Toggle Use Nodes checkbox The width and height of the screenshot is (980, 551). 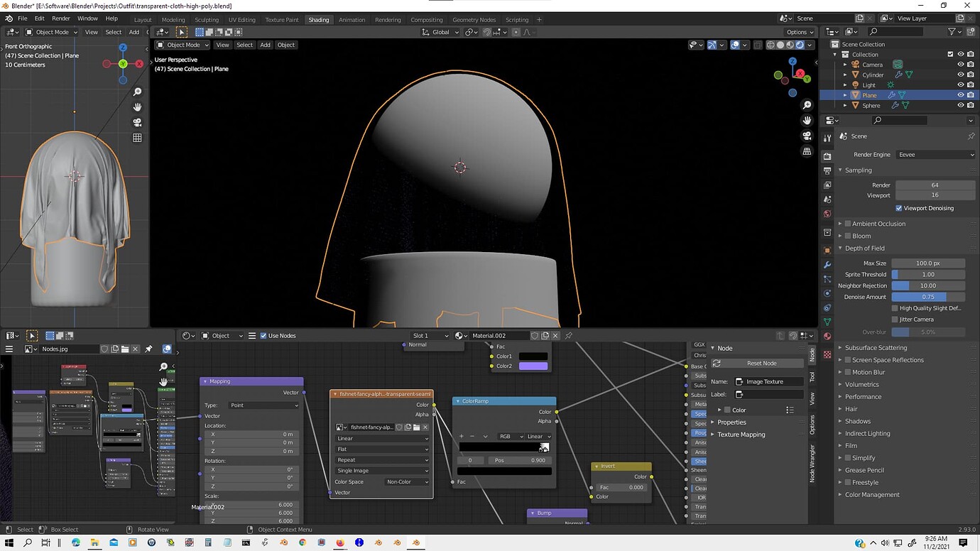click(263, 336)
